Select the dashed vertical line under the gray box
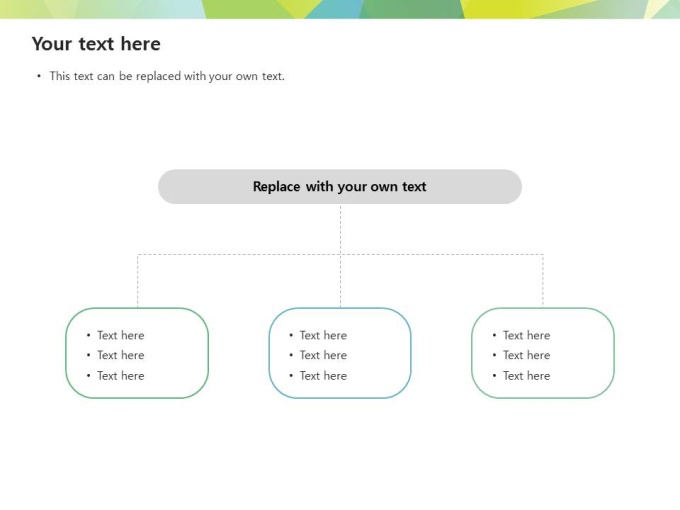 pos(340,228)
